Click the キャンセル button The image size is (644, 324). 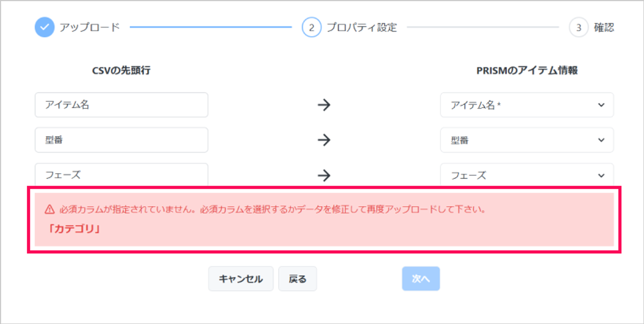point(241,279)
